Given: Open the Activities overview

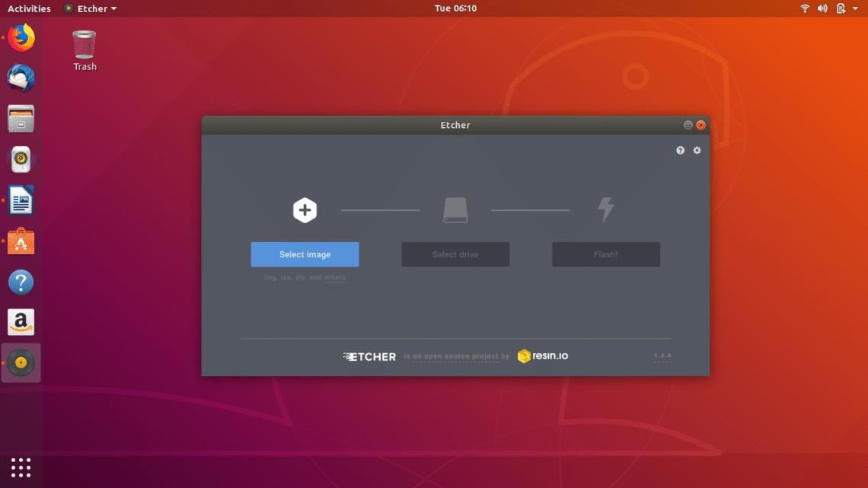Looking at the screenshot, I should 28,8.
